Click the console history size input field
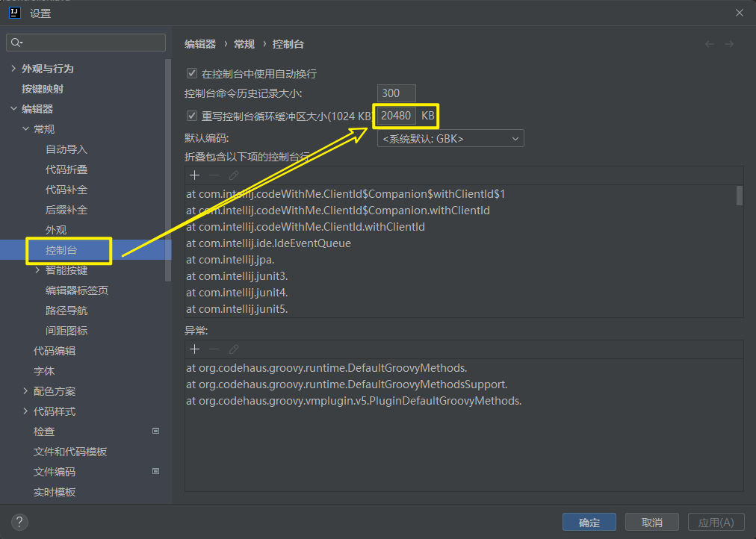Image resolution: width=756 pixels, height=539 pixels. pyautogui.click(x=396, y=93)
